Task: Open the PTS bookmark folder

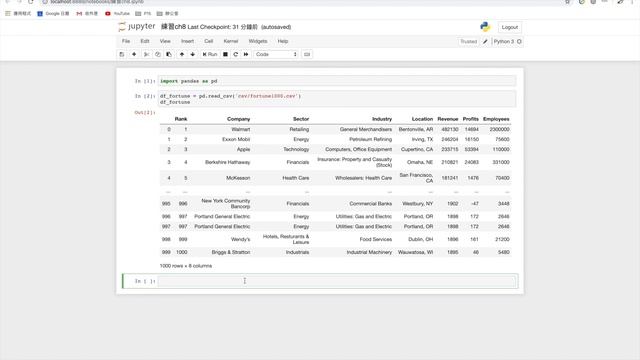Action: [143, 13]
